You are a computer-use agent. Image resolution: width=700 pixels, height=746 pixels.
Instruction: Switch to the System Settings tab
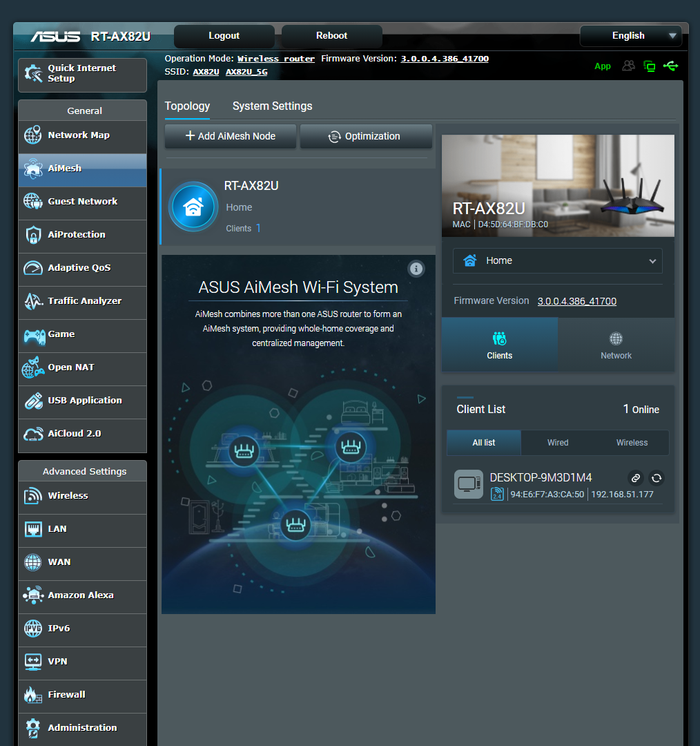[273, 106]
